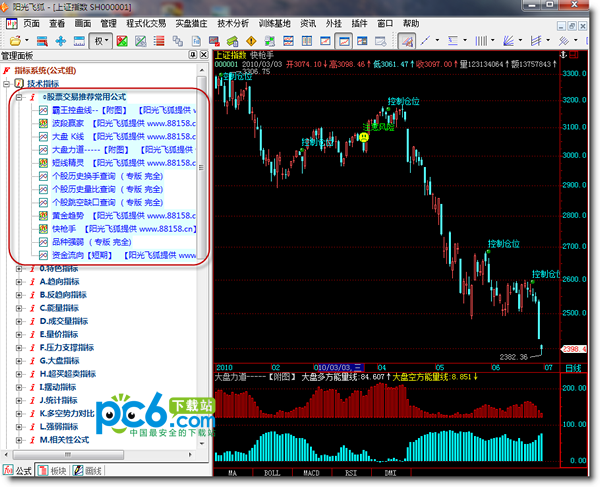Open the 查看 menu
The image size is (600, 487).
click(x=57, y=23)
